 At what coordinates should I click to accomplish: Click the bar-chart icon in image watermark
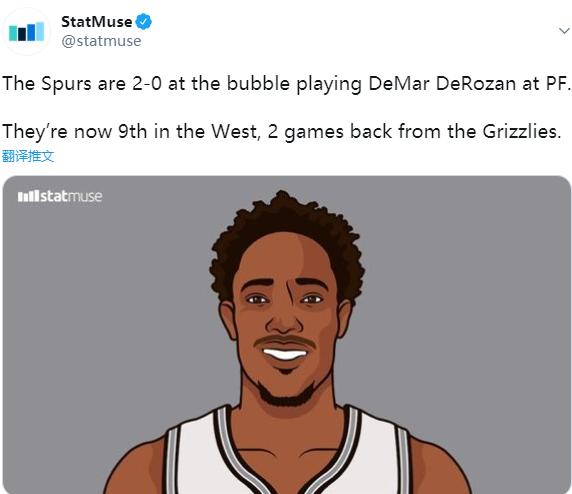click(28, 196)
